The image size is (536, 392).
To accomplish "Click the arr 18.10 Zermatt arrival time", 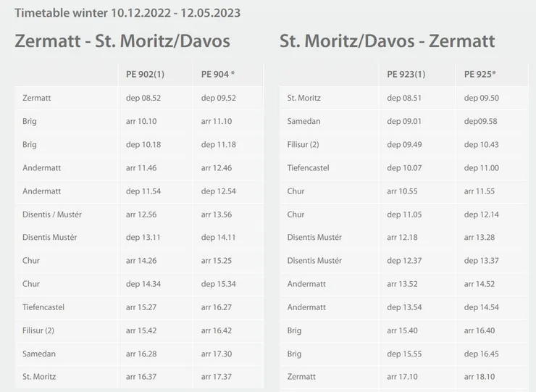I will (x=481, y=377).
